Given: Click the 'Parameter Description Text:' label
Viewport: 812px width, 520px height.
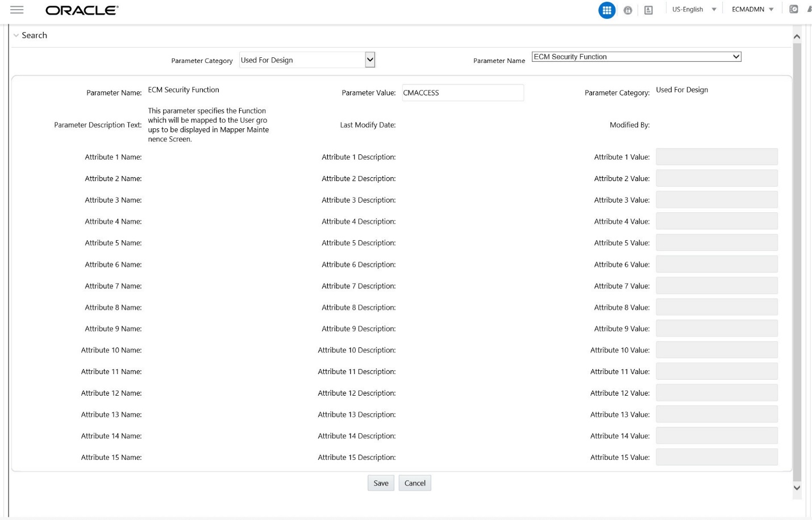Looking at the screenshot, I should 98,125.
